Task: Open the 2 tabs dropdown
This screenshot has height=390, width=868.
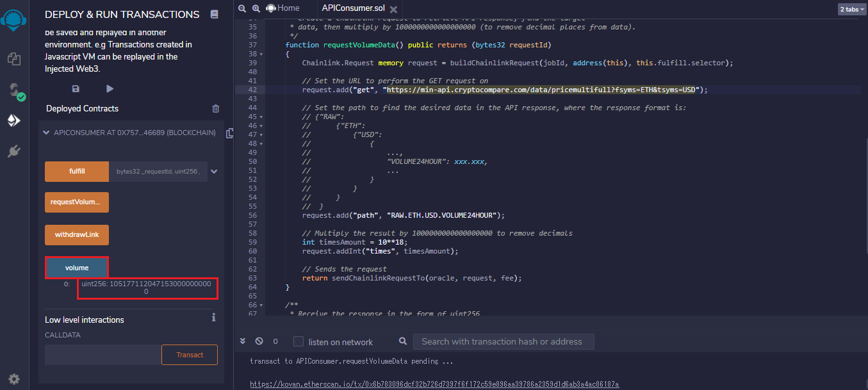Action: 852,9
